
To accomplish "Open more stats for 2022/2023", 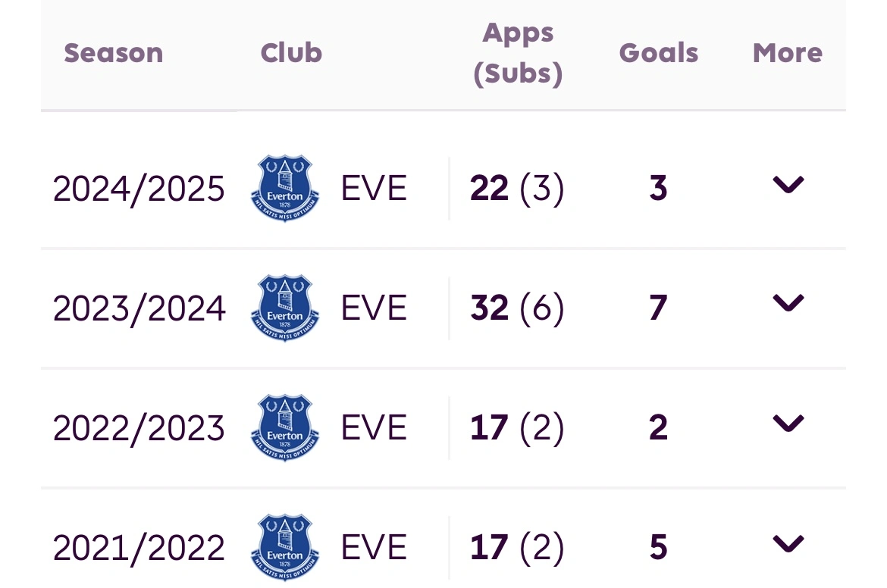I will 788,424.
